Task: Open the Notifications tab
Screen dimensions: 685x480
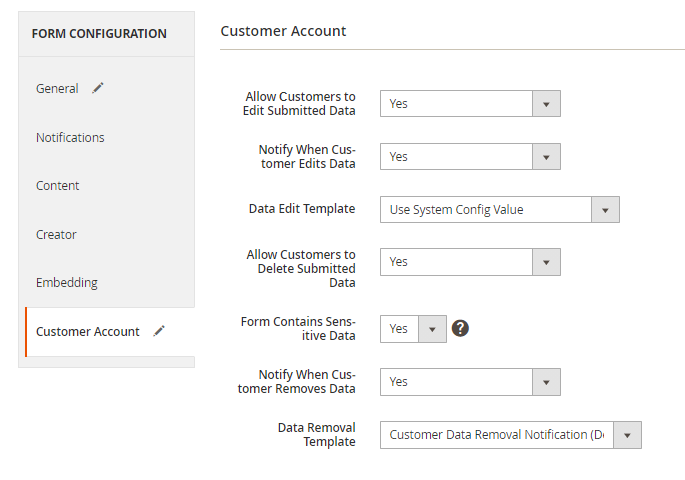Action: (70, 137)
